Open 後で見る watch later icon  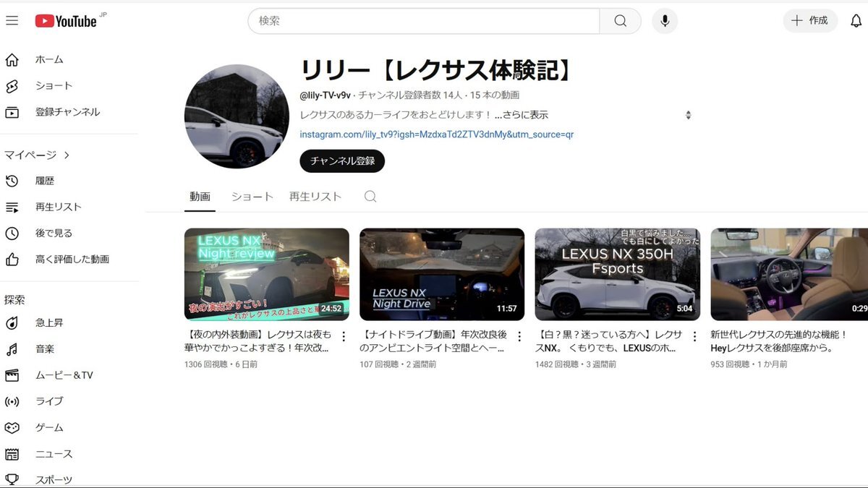[12, 233]
